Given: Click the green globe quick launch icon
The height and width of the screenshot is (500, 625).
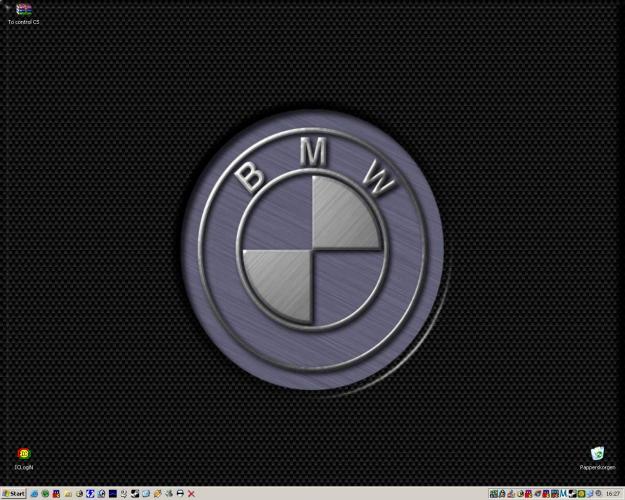Looking at the screenshot, I should pyautogui.click(x=45, y=493).
